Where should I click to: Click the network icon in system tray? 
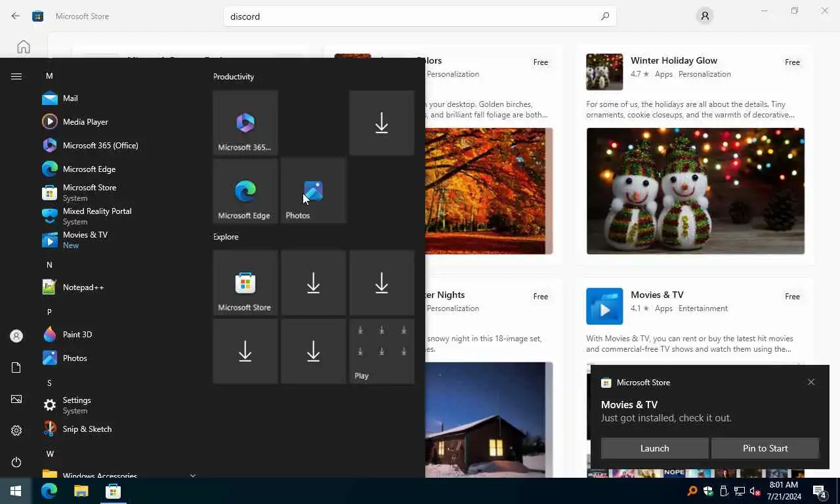[x=740, y=491]
